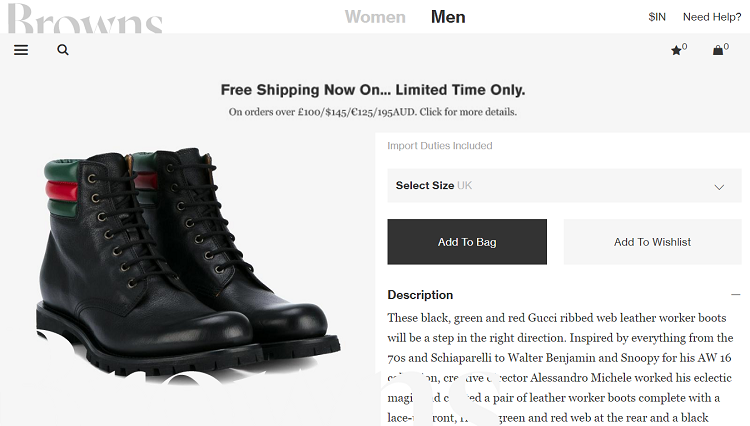Open the hamburger navigation menu

coord(21,50)
